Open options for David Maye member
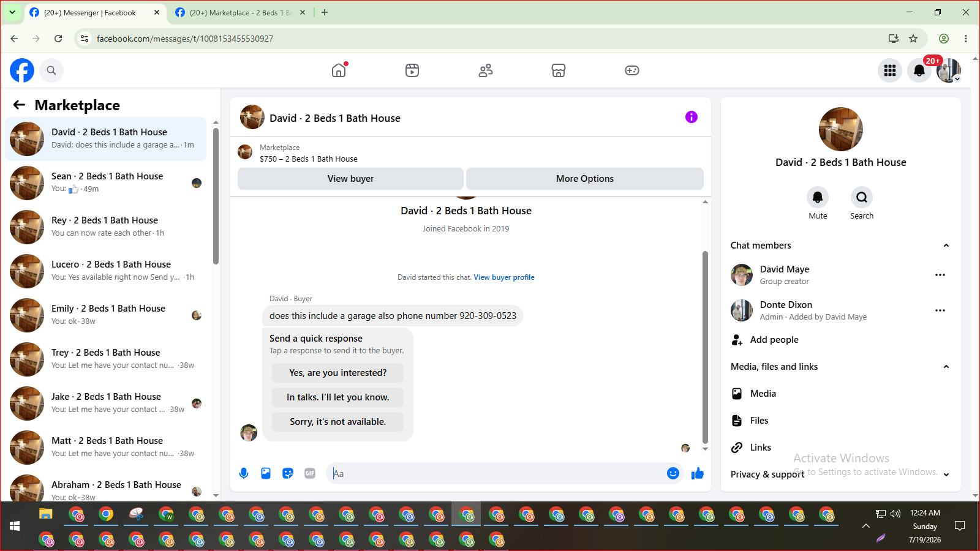980x551 pixels. pos(940,275)
